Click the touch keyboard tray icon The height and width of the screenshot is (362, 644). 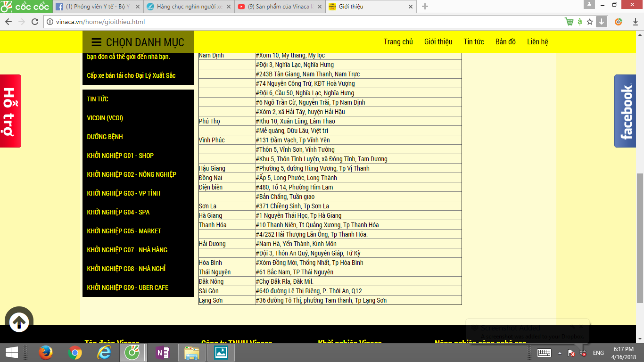click(x=544, y=353)
